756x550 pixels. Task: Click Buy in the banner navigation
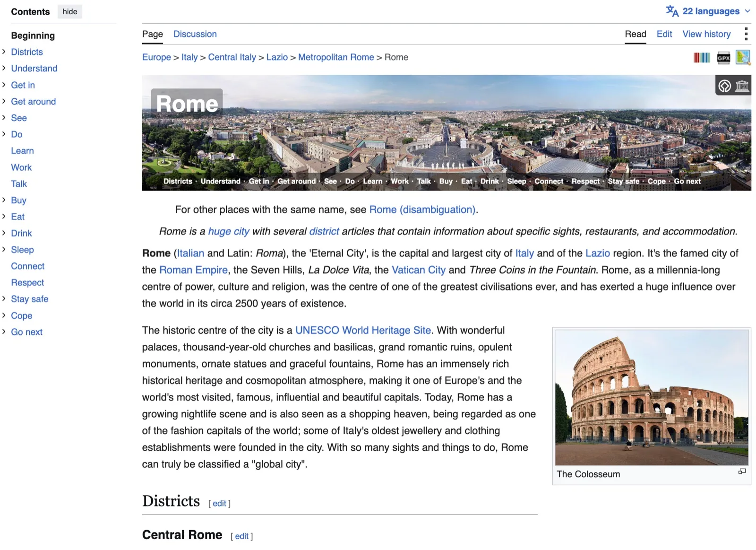(446, 181)
